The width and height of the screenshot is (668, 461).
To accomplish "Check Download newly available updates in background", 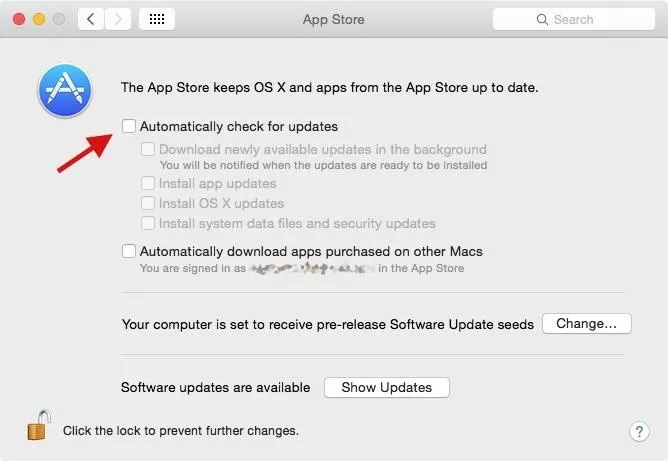I will click(149, 150).
